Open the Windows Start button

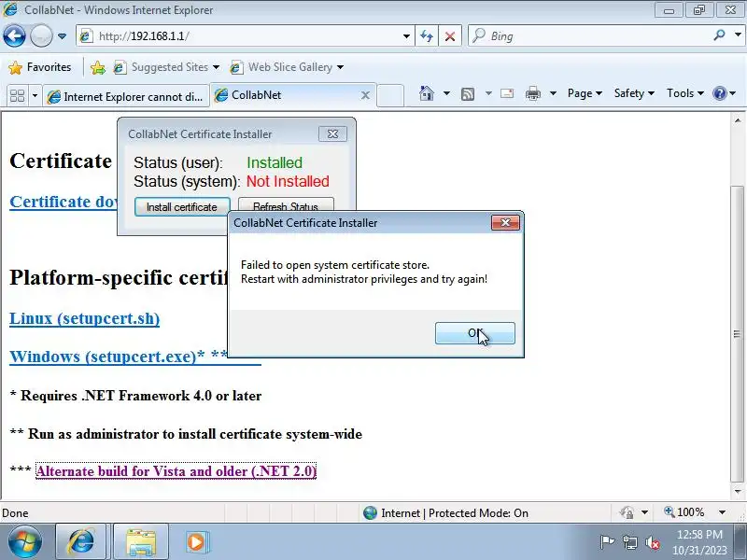(24, 541)
